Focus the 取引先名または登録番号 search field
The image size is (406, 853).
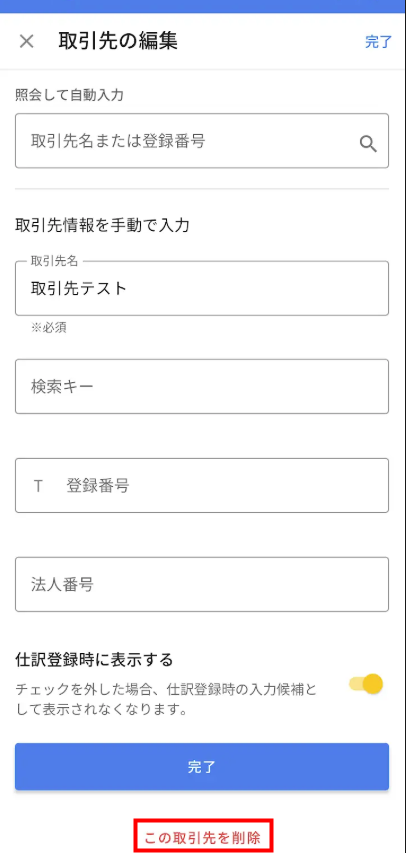(202, 141)
